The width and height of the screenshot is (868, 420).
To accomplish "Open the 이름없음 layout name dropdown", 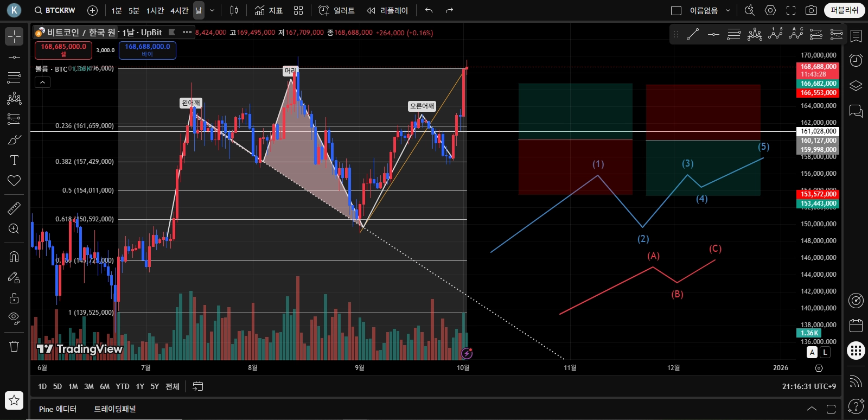I will (x=710, y=10).
